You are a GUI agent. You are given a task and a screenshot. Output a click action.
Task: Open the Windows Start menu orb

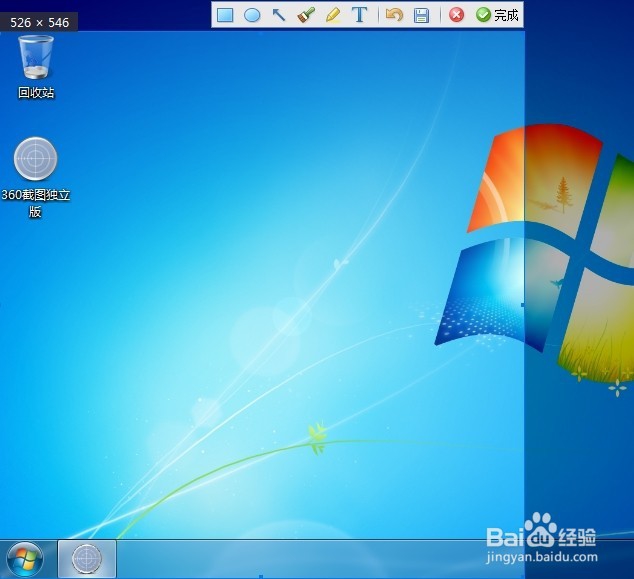pyautogui.click(x=25, y=559)
